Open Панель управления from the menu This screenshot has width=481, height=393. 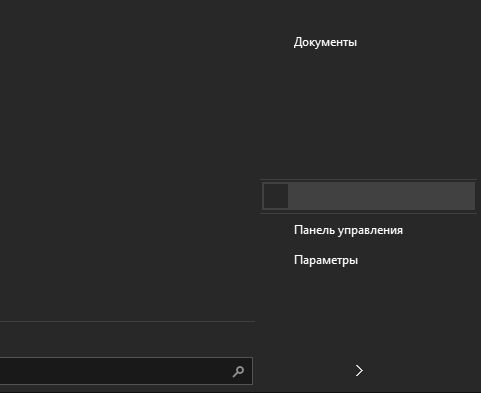pos(348,230)
